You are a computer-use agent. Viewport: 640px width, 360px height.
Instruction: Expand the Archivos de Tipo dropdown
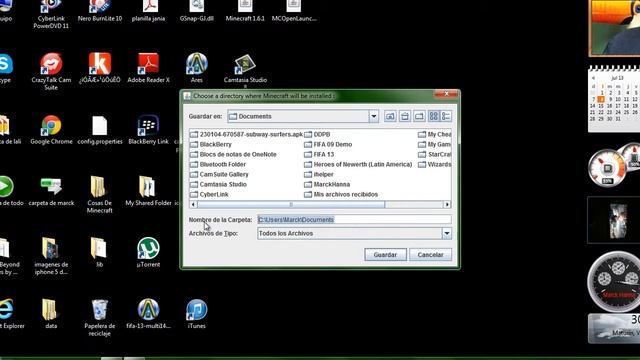[447, 233]
